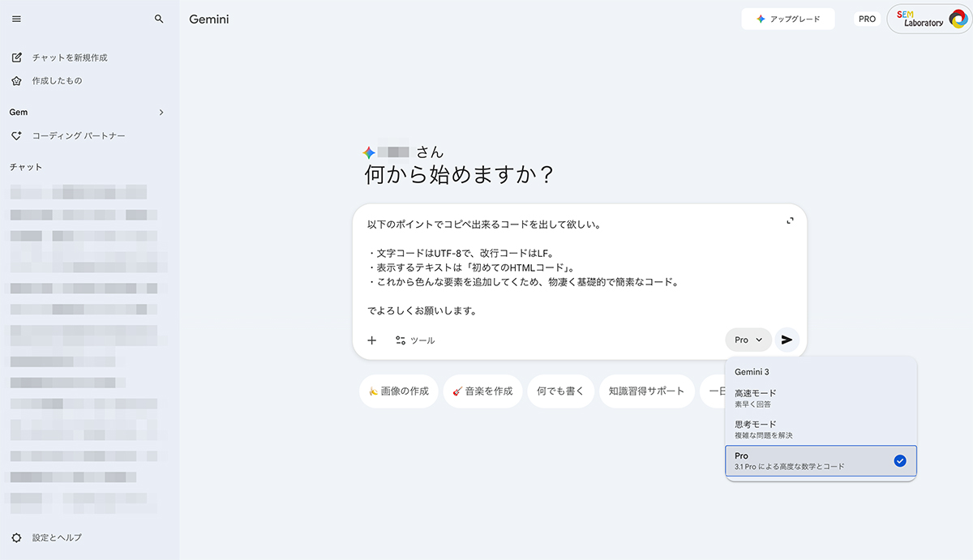Open the sidebar hamburger menu
The height and width of the screenshot is (560, 973).
coord(15,19)
